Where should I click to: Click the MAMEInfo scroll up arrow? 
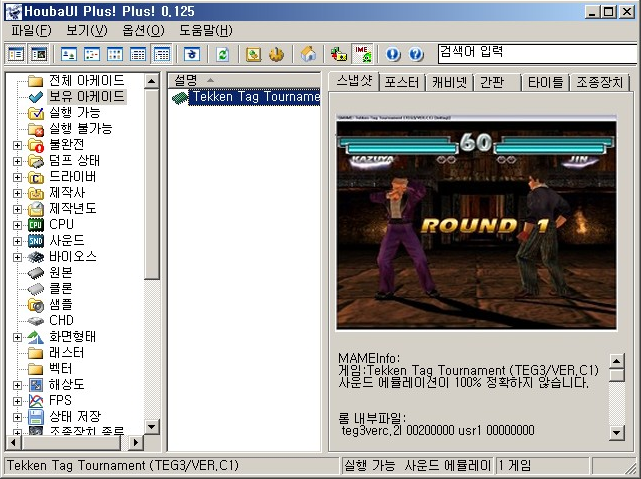point(616,361)
